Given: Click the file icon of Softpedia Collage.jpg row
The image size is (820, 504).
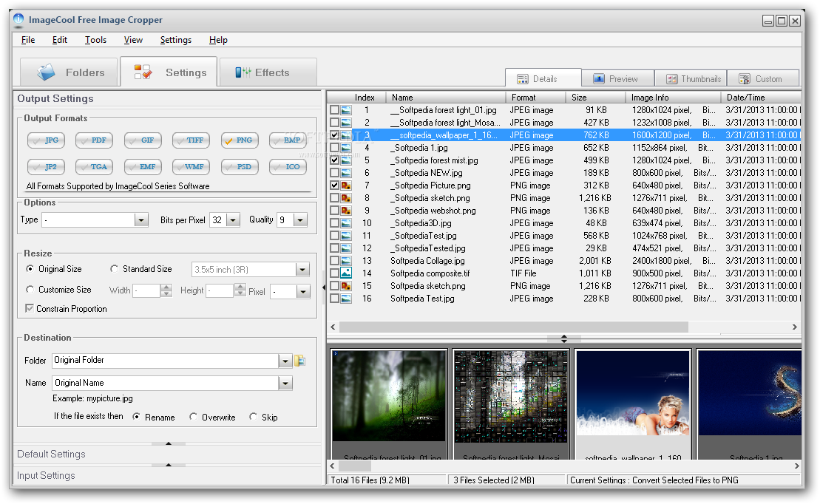Looking at the screenshot, I should tap(346, 260).
